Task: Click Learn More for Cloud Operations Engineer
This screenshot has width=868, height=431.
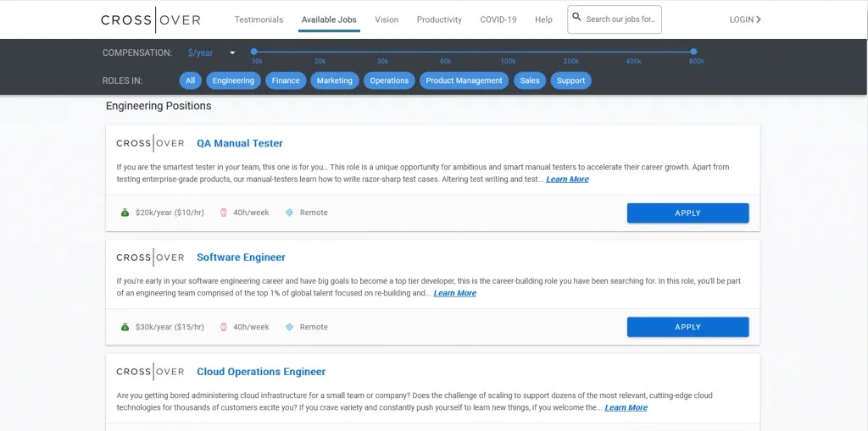Action: pyautogui.click(x=626, y=408)
